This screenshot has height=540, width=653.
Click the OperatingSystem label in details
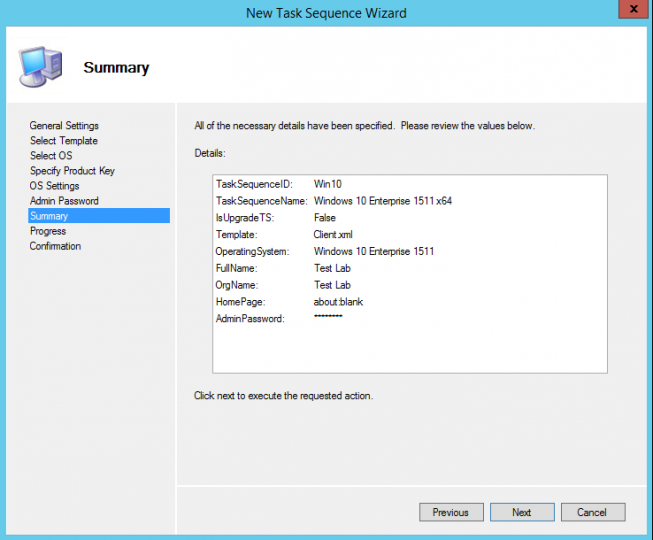tap(252, 251)
